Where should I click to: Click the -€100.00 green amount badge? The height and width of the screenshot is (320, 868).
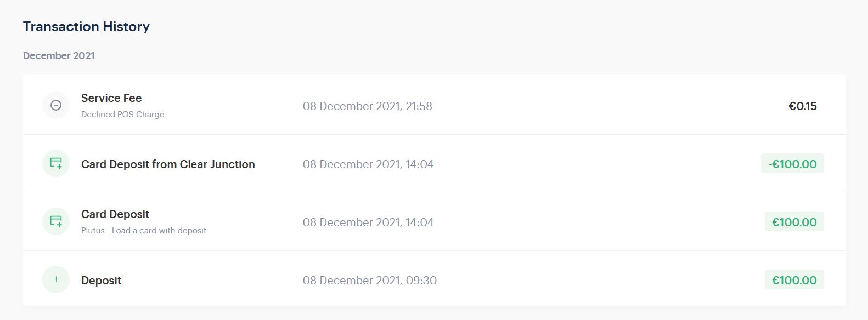[x=792, y=164]
